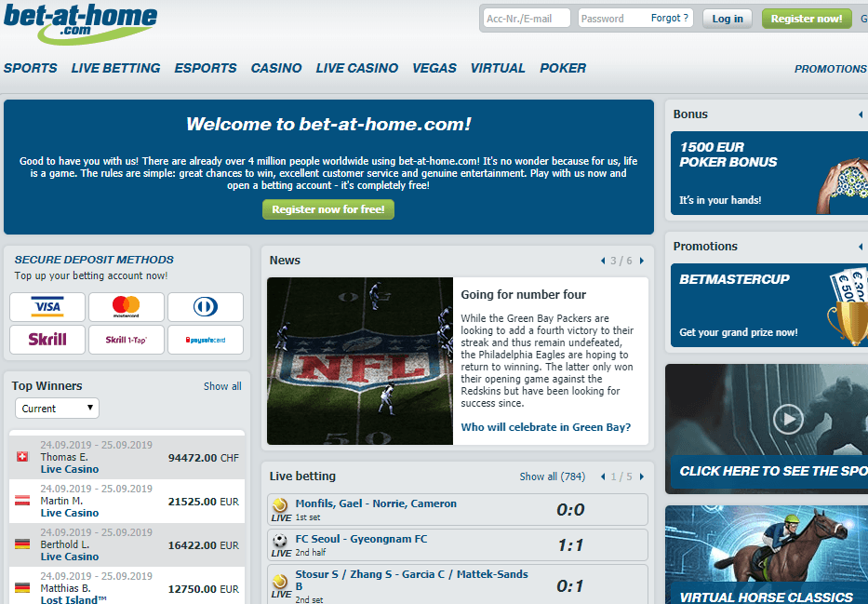Click Show all (784) live bets
Image resolution: width=868 pixels, height=604 pixels.
(553, 476)
